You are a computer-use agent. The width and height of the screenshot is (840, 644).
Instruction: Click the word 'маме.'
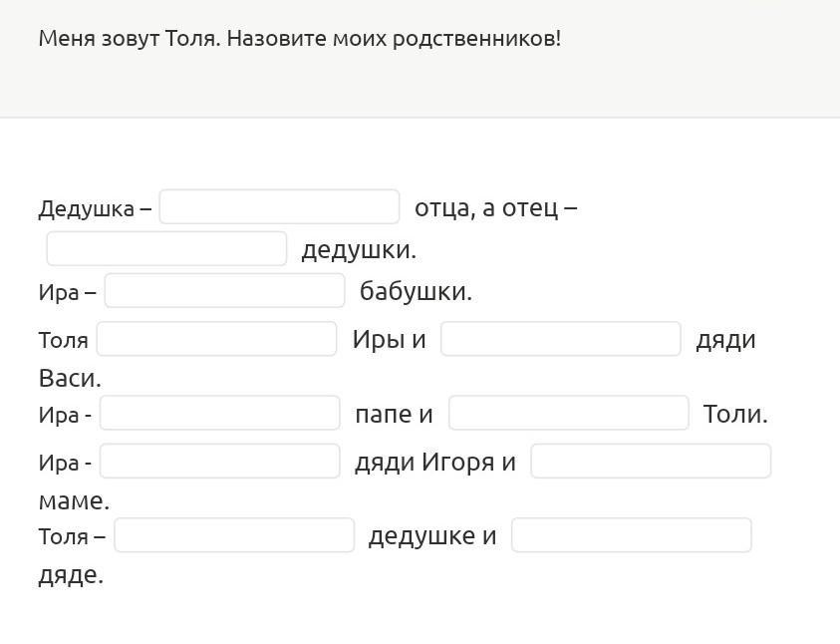(74, 500)
